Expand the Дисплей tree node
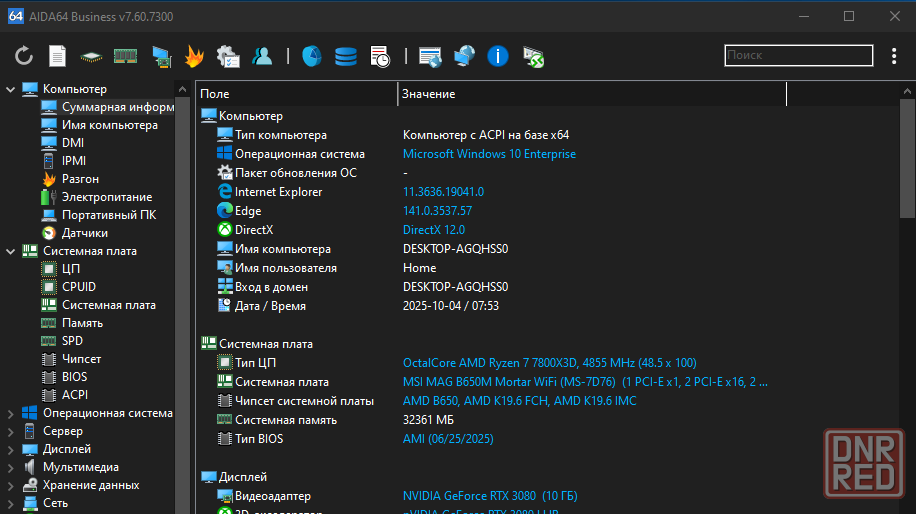The width and height of the screenshot is (916, 514). pos(10,449)
